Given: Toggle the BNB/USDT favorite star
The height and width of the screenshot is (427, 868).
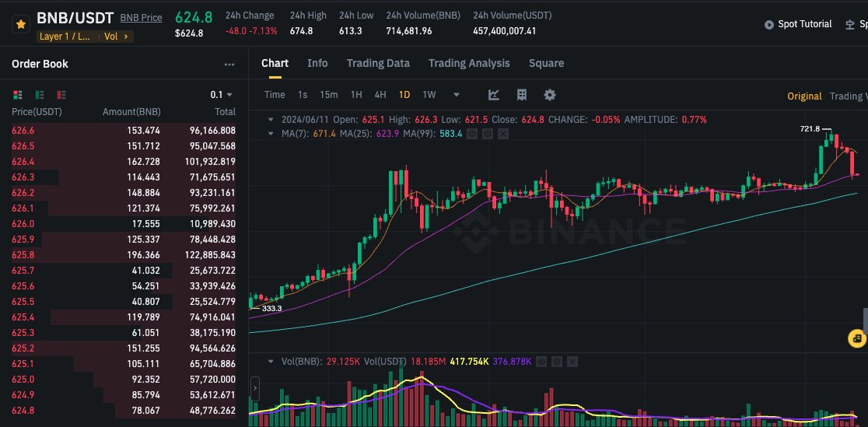Looking at the screenshot, I should (x=21, y=24).
